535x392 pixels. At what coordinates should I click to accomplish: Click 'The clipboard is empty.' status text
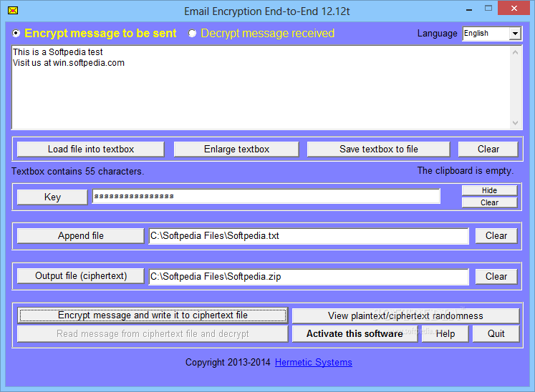pos(466,171)
